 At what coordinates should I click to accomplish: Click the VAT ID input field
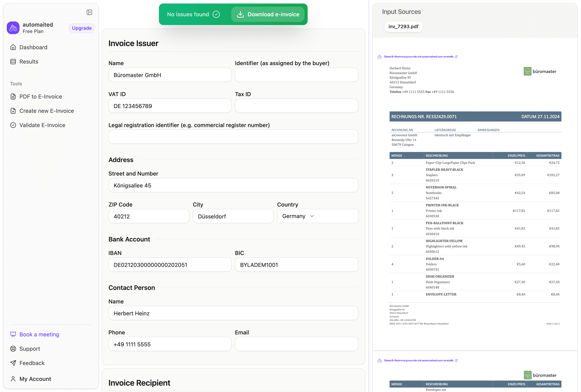pyautogui.click(x=170, y=106)
